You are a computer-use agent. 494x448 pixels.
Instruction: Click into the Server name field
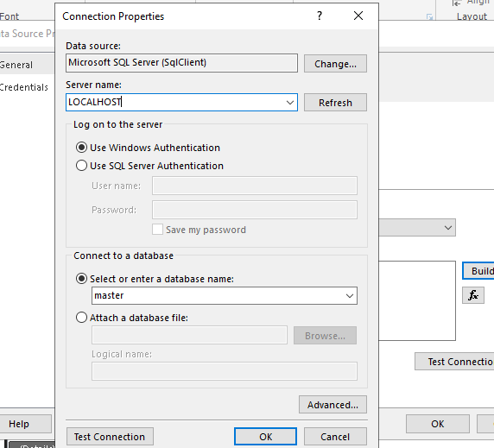click(174, 103)
